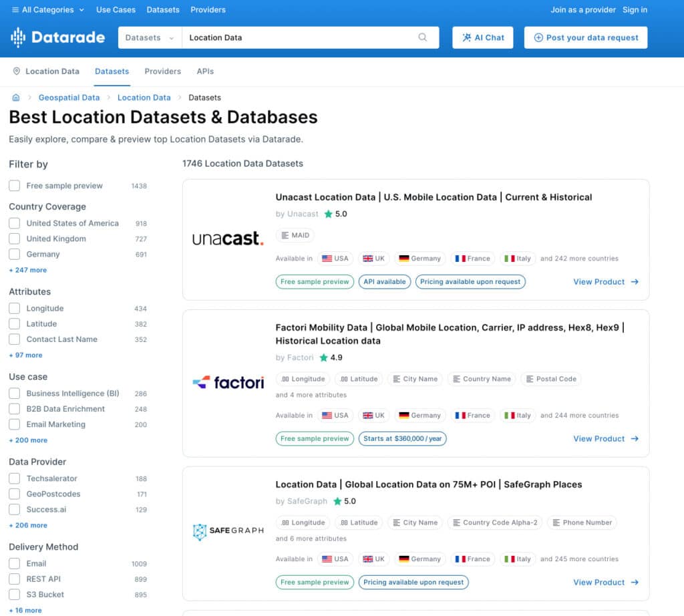Check Contact Last Name attribute filter
This screenshot has height=616, width=684.
click(x=15, y=339)
